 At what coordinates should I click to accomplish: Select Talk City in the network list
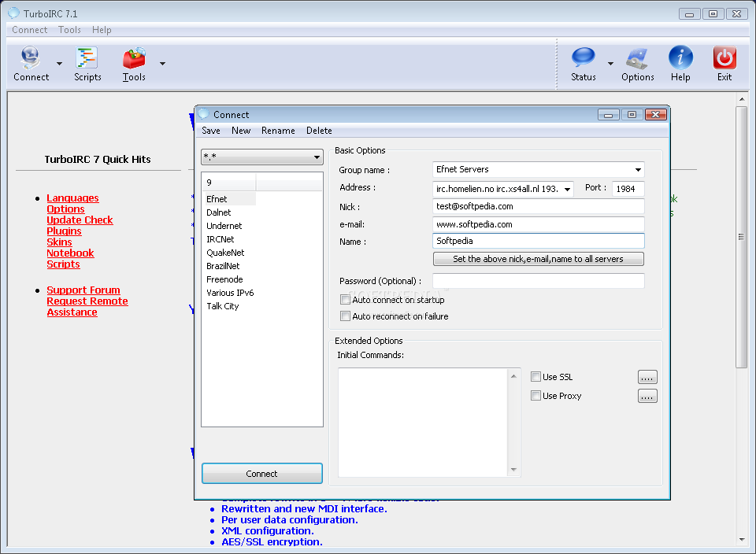pyautogui.click(x=222, y=306)
